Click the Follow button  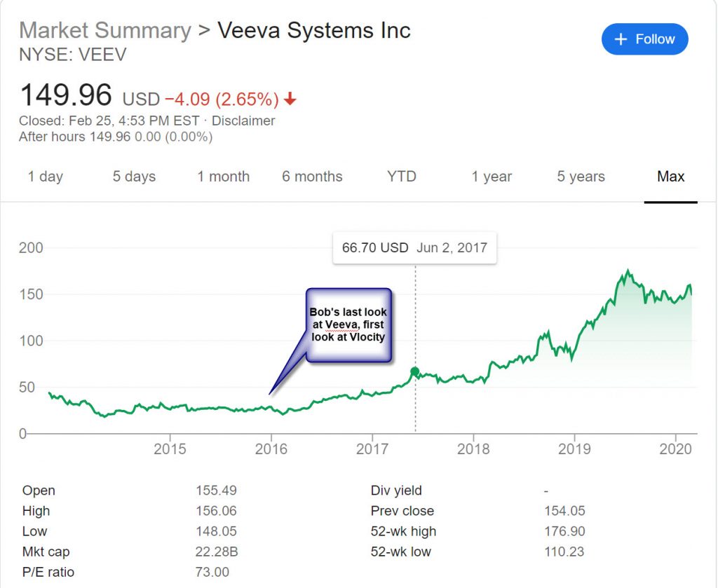pyautogui.click(x=644, y=39)
